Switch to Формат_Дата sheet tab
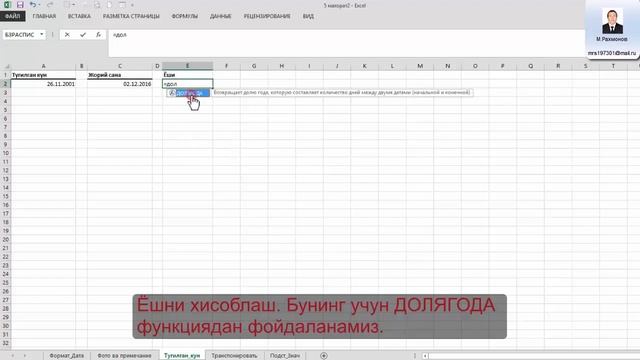640x360 pixels. pyautogui.click(x=67, y=356)
